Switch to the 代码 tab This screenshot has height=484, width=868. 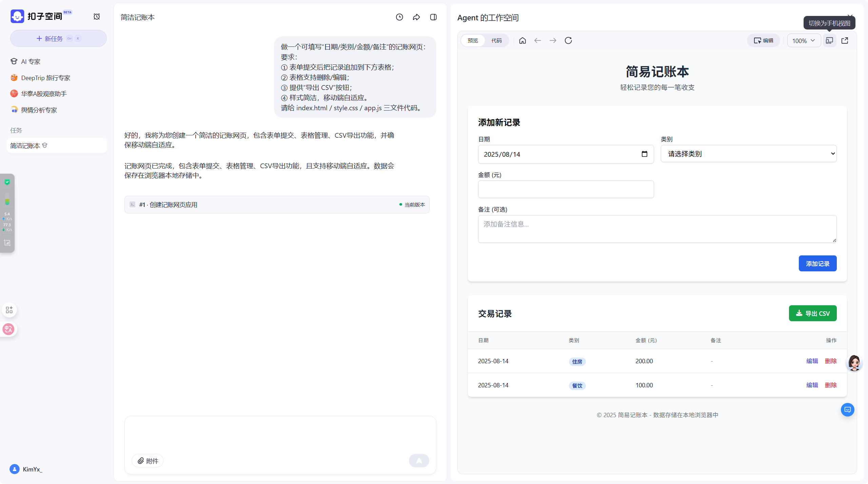pos(496,41)
